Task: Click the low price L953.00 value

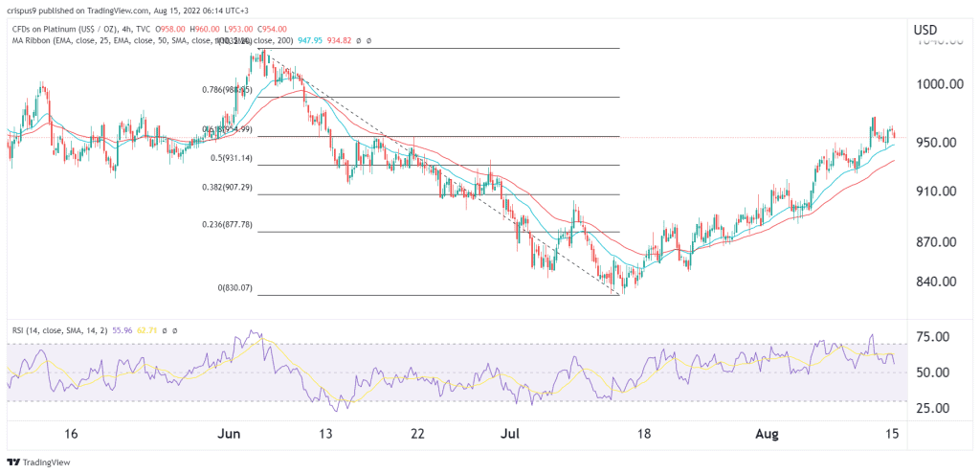Action: click(x=239, y=29)
